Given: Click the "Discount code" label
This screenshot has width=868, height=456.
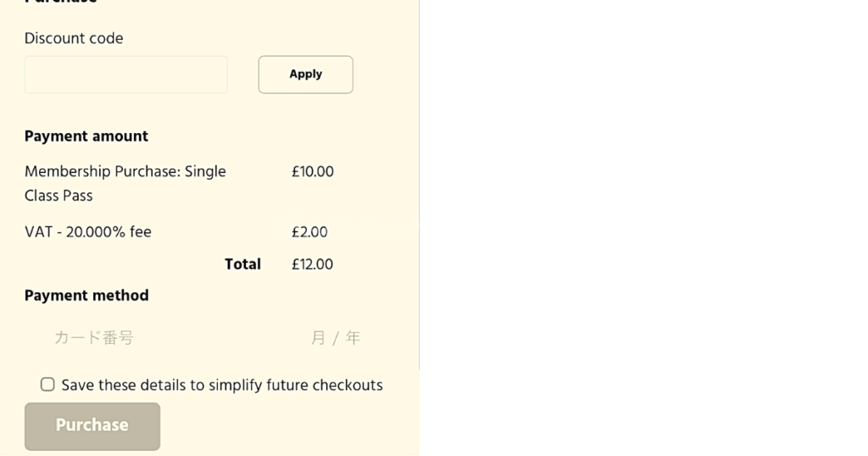Looking at the screenshot, I should [x=74, y=38].
